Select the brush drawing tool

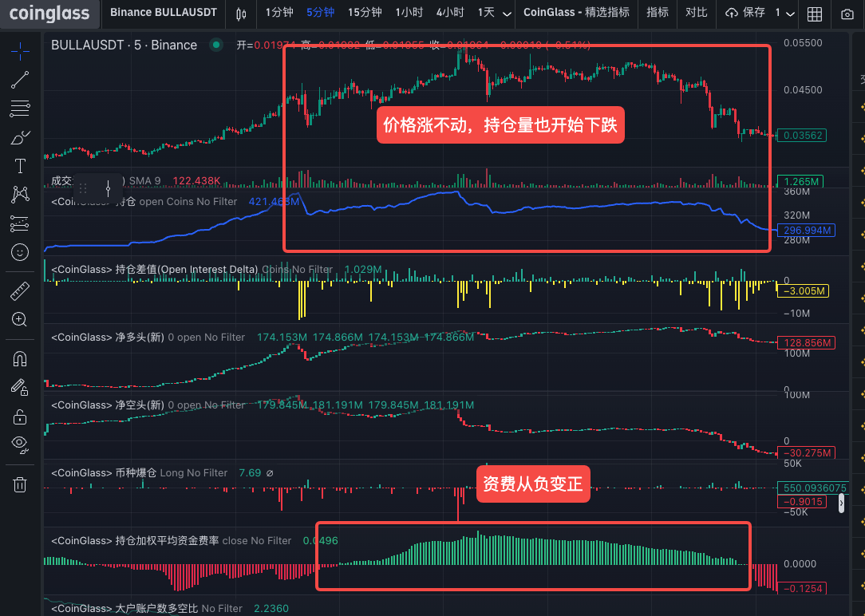click(20, 137)
